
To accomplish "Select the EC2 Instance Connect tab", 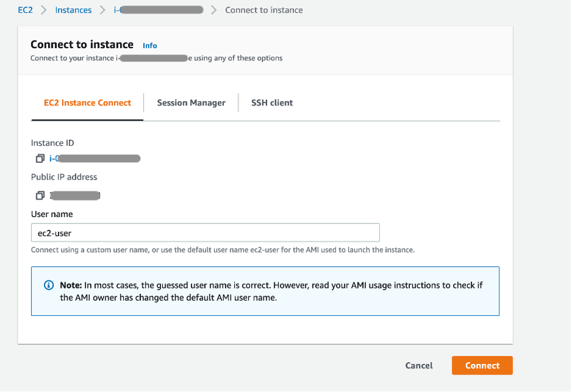I will (x=87, y=102).
